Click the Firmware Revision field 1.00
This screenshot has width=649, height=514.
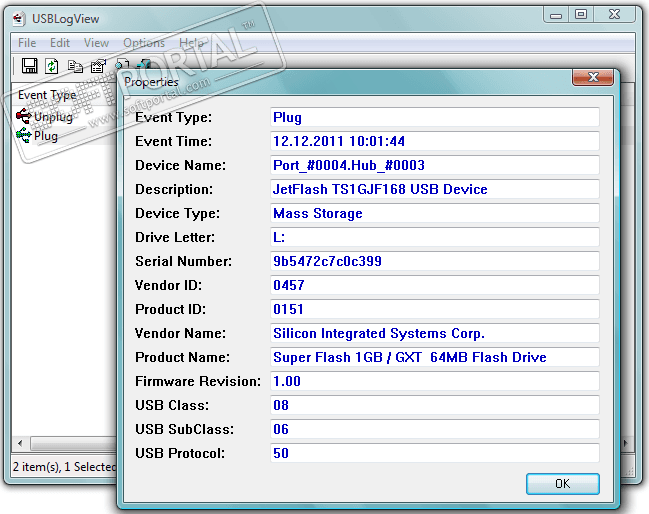coord(435,381)
